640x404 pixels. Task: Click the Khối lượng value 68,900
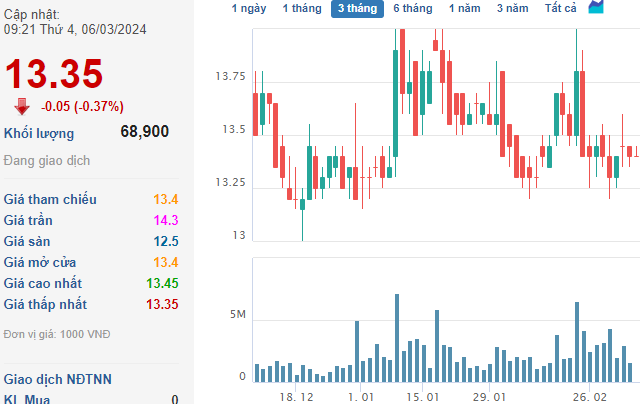(144, 131)
